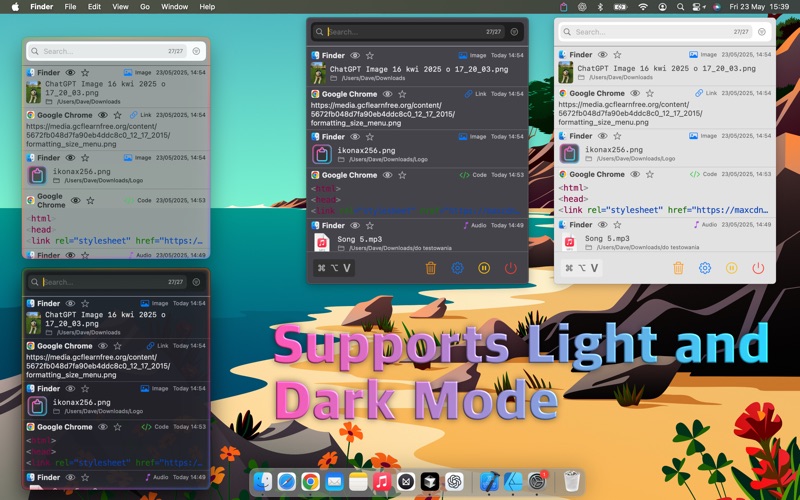Open the File menu
Screen dimensions: 800x500
coord(70,7)
